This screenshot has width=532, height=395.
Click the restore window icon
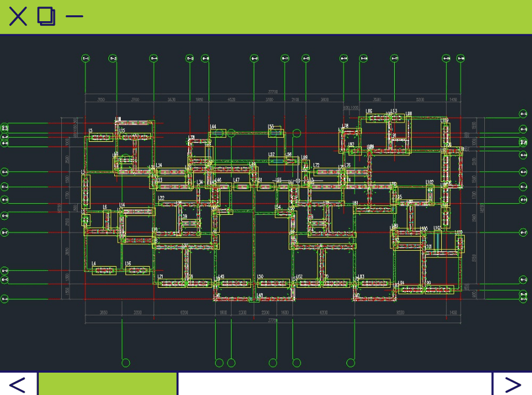tap(47, 16)
